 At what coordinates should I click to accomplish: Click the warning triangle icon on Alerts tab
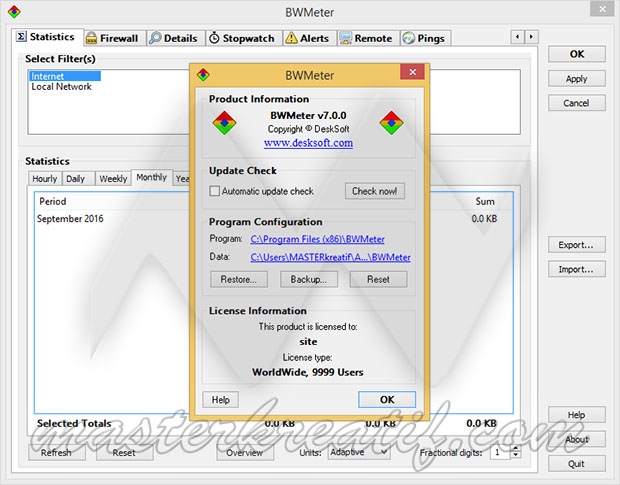(x=291, y=38)
